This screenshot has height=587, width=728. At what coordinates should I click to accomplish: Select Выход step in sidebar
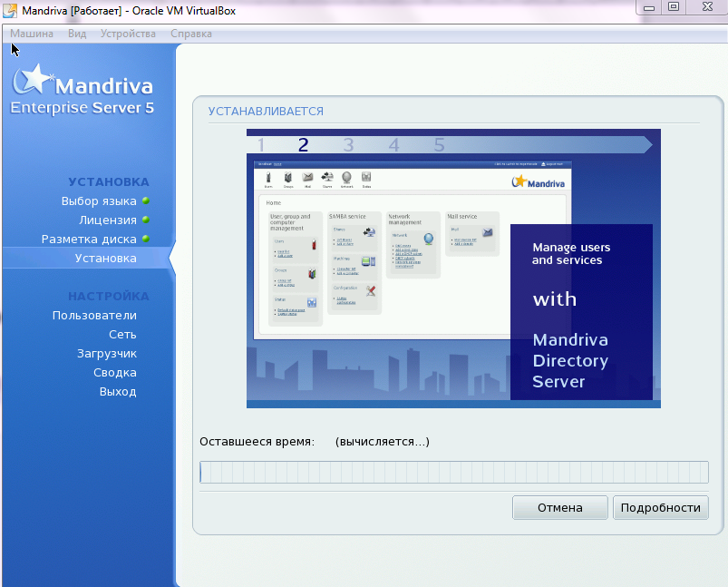point(118,392)
